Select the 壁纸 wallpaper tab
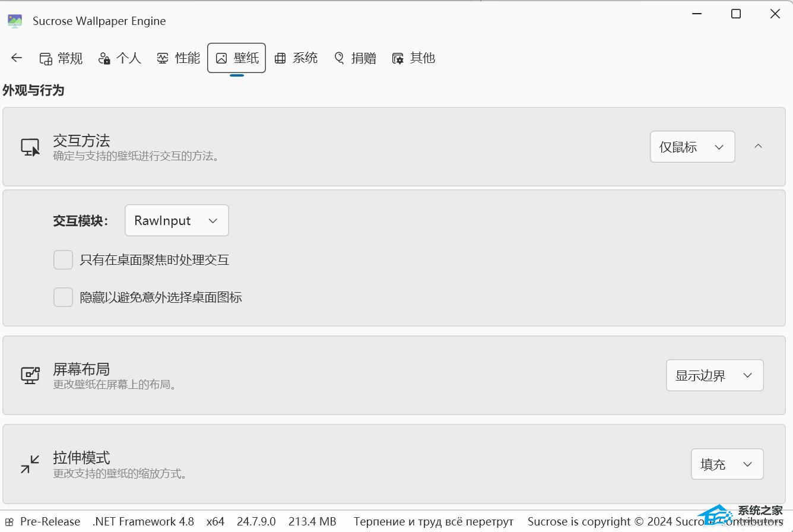 236,58
